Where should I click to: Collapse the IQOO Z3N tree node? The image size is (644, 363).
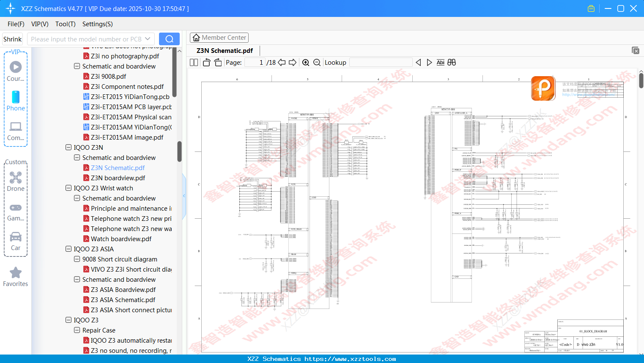(68, 147)
